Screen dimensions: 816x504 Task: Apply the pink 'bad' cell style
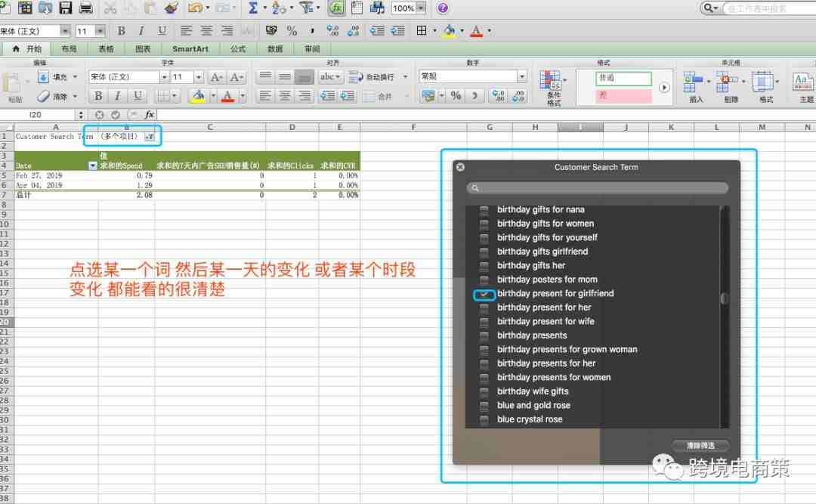623,96
